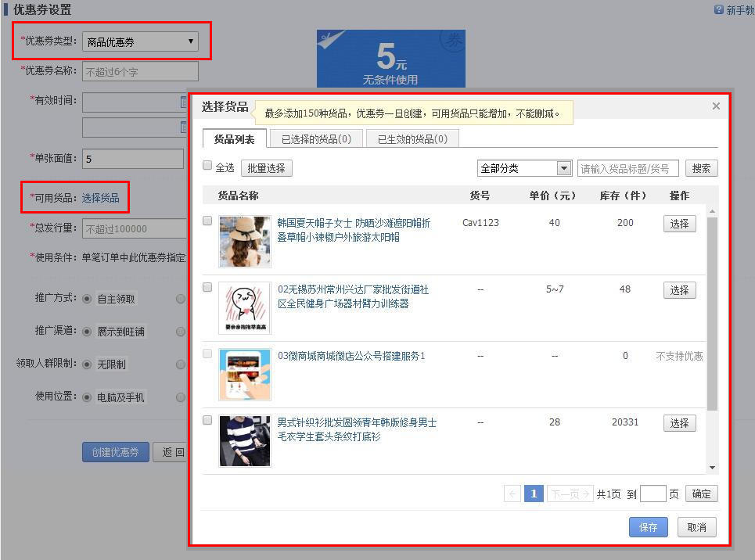The width and height of the screenshot is (755, 560).
Task: Select the 电脑及手机 radio button
Action: 87,397
